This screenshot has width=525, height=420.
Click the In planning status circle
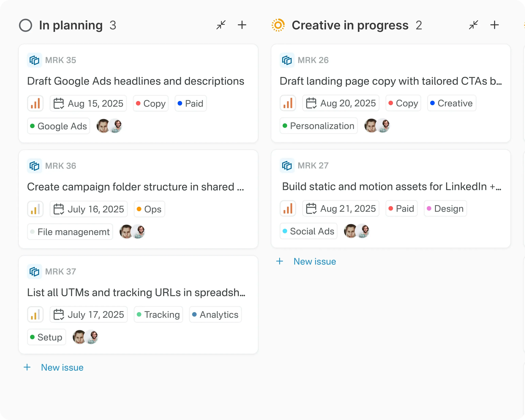tap(26, 25)
